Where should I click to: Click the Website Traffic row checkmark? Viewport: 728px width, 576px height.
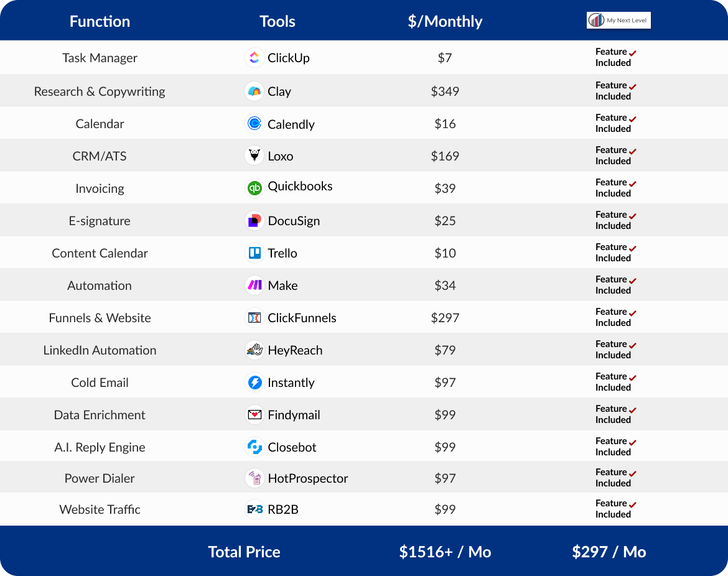pyautogui.click(x=633, y=504)
